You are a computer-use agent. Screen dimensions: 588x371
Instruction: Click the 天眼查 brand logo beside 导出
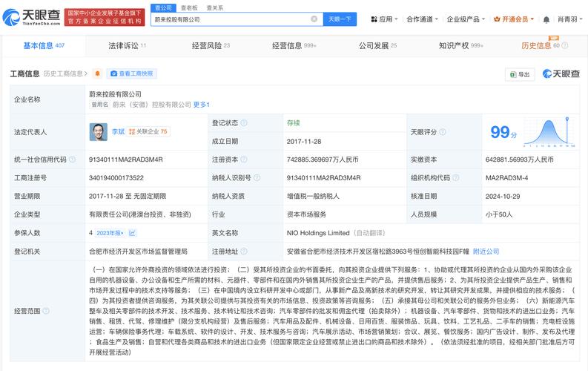pyautogui.click(x=561, y=74)
